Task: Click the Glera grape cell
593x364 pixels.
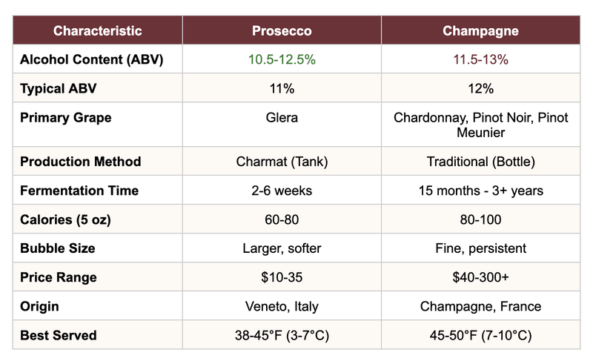Action: click(282, 118)
